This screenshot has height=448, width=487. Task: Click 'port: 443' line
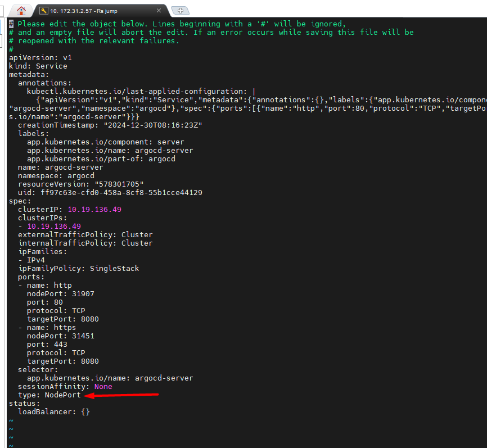pyautogui.click(x=47, y=345)
